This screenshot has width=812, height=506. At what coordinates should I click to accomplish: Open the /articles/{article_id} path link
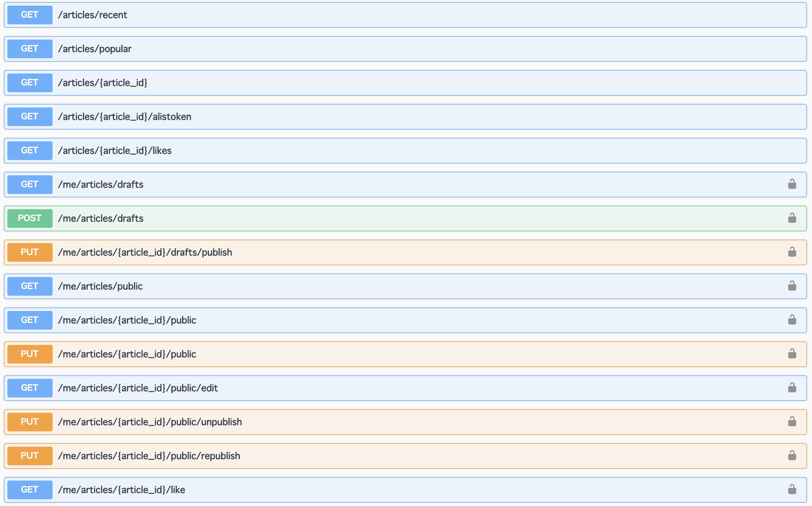(x=102, y=83)
